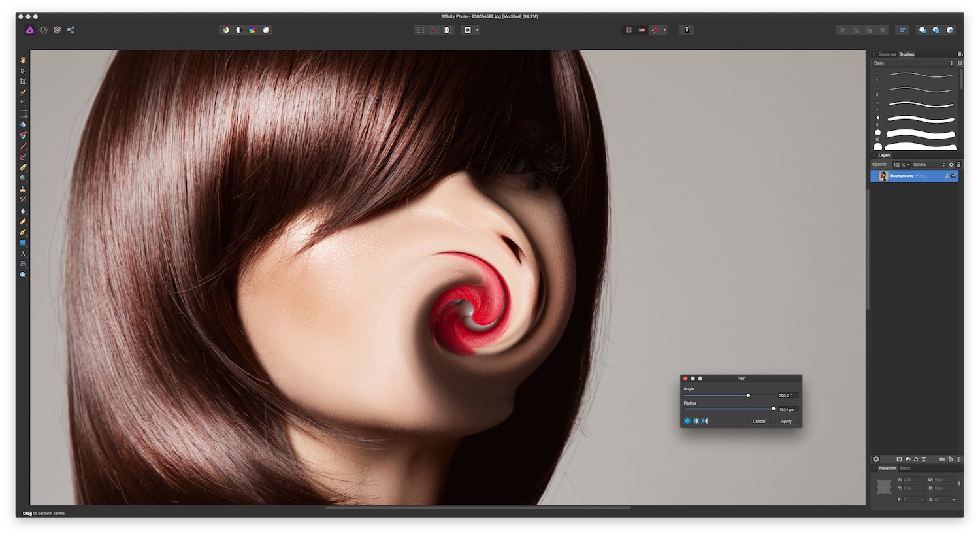Screen dimensions: 980x536
Task: Click the Angle slider handle
Action: (x=748, y=395)
